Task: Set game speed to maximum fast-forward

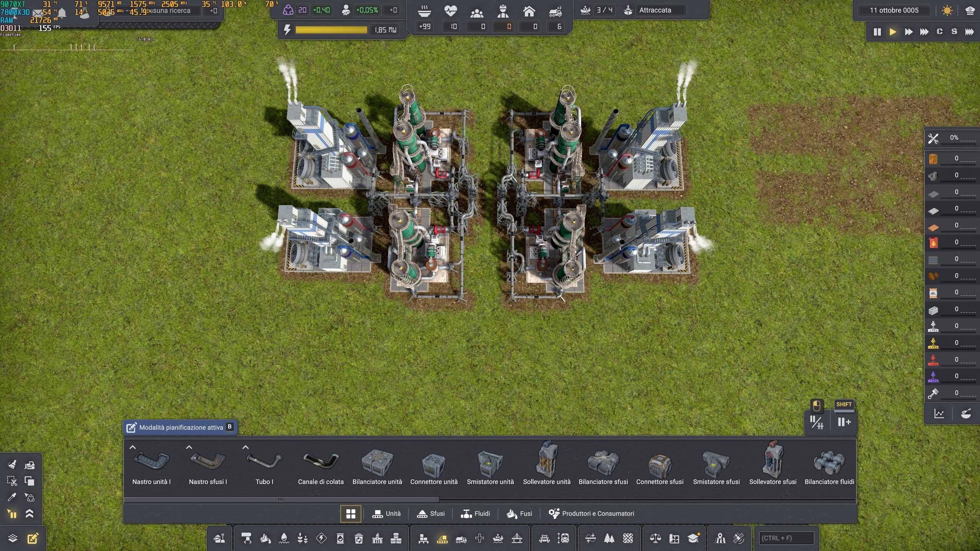Action: click(970, 32)
